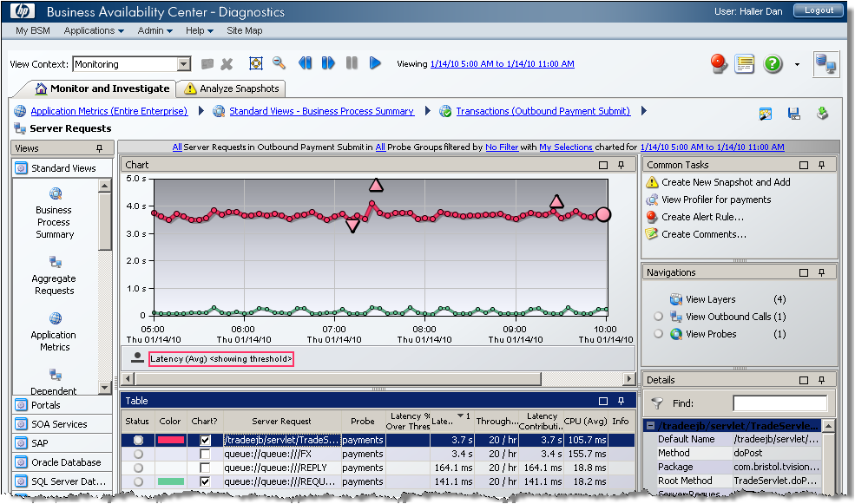The height and width of the screenshot is (504, 855).
Task: Click Application Metrics (Entire Enterprise) link
Action: 109,111
